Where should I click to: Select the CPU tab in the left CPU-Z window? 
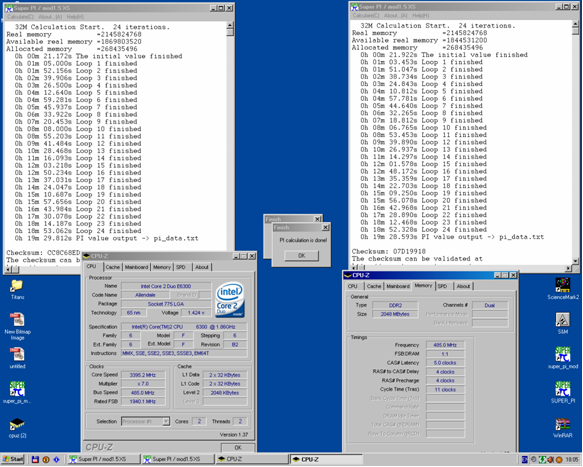coord(91,267)
